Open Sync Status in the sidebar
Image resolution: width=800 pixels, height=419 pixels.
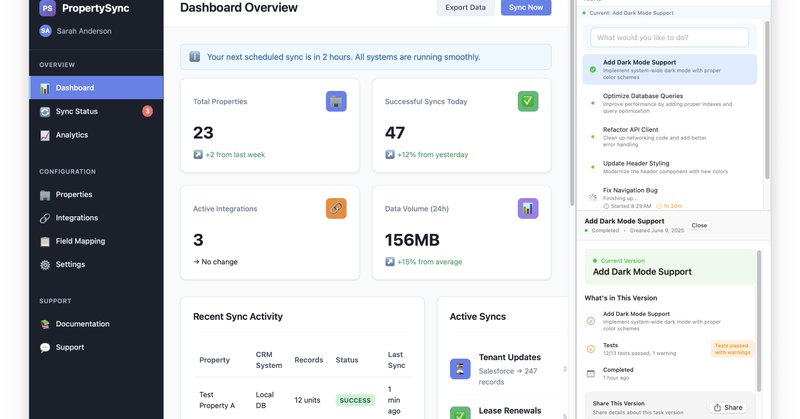click(96, 111)
